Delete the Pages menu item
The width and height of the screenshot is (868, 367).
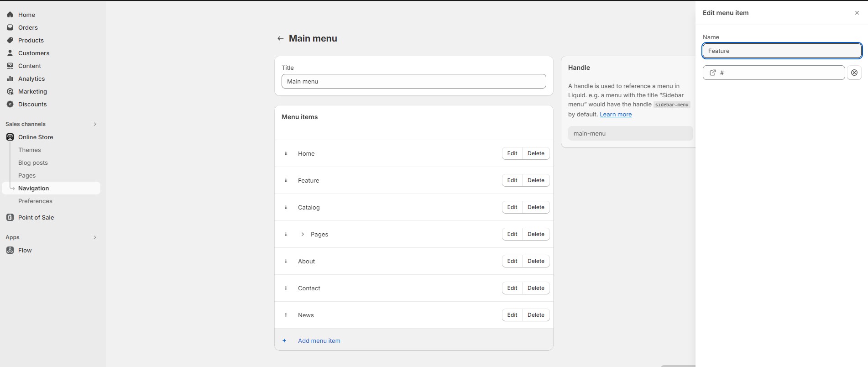[536, 234]
